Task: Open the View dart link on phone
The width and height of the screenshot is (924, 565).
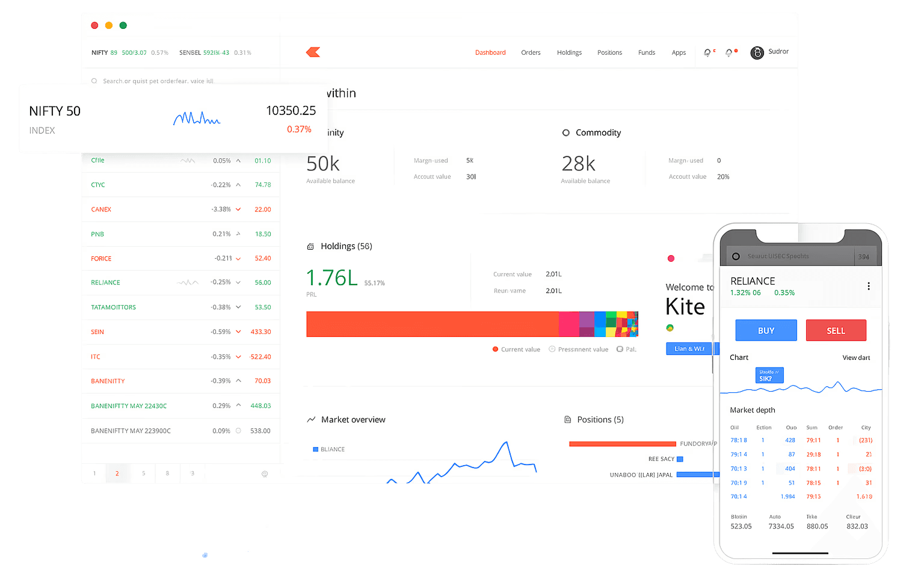Action: pyautogui.click(x=856, y=358)
